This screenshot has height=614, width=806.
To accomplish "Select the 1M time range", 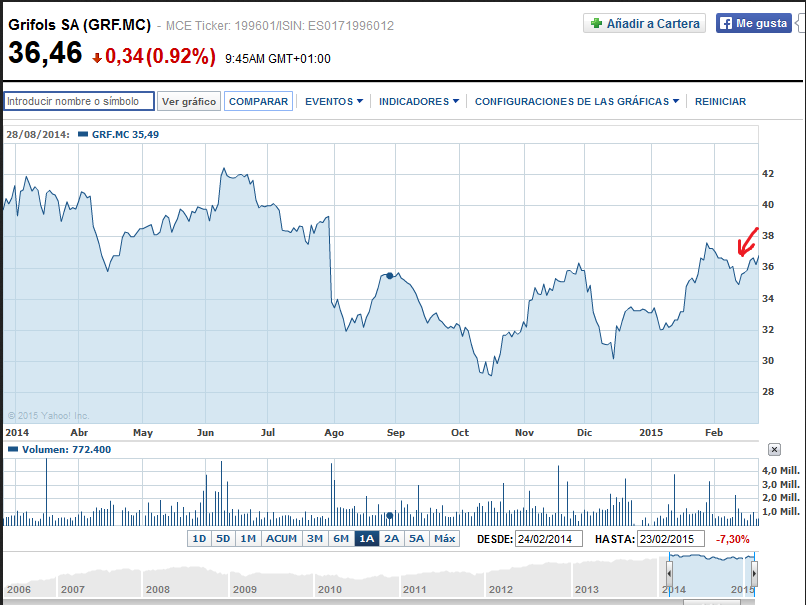I will pyautogui.click(x=248, y=538).
